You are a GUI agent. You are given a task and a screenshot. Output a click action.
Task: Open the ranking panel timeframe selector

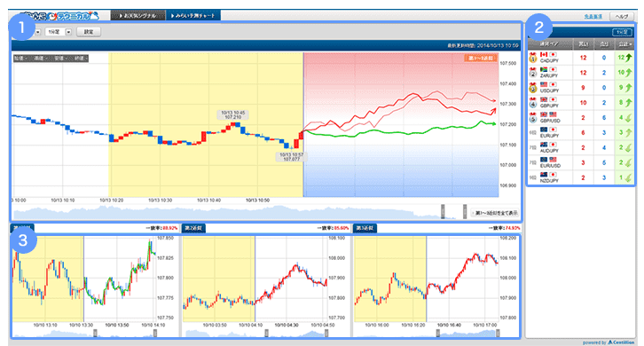(622, 32)
